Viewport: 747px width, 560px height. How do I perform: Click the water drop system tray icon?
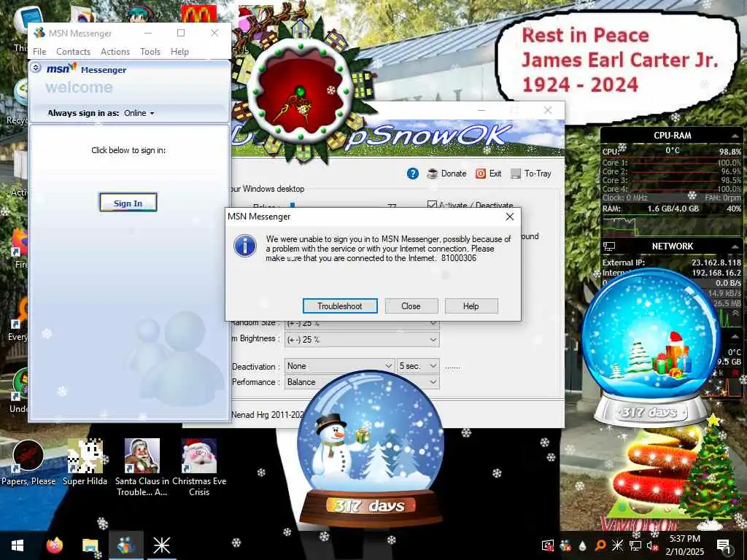(x=583, y=545)
